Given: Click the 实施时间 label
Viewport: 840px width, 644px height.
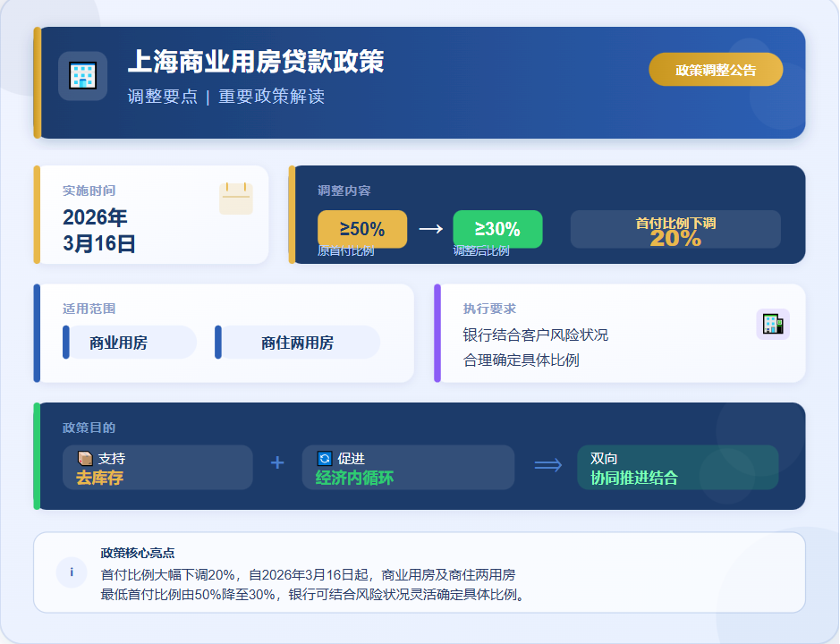Looking at the screenshot, I should [x=89, y=191].
